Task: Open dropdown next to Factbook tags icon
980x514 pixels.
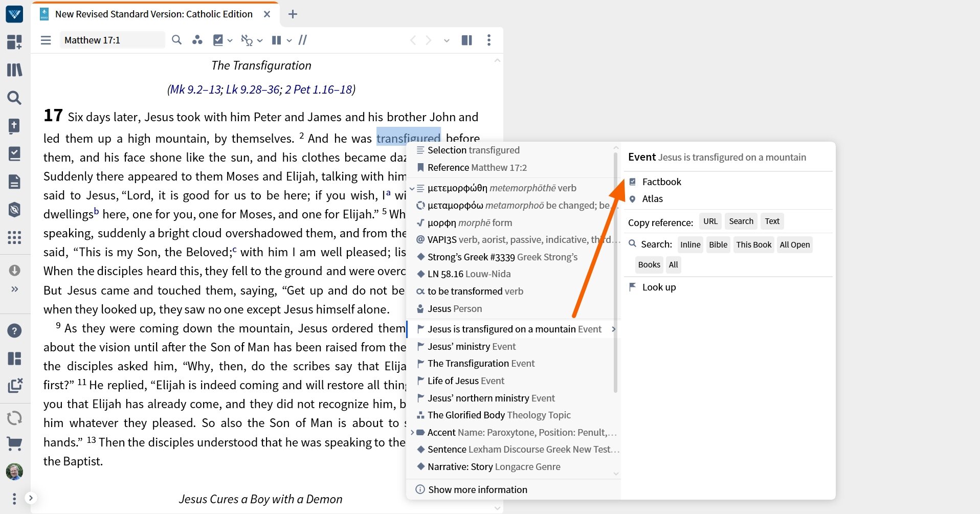Action: (x=230, y=40)
